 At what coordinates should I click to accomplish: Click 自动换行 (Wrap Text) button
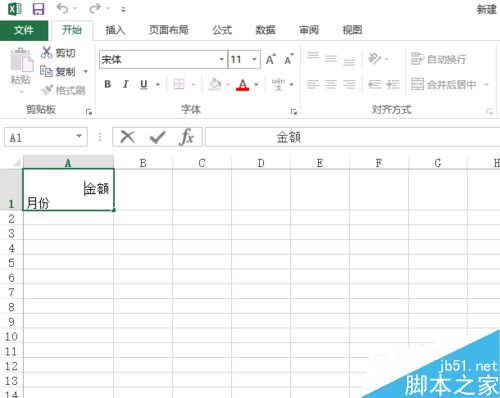pos(438,59)
